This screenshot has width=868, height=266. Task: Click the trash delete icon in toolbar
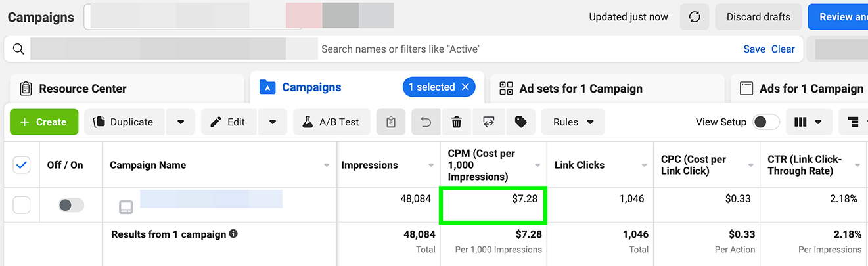pyautogui.click(x=457, y=122)
